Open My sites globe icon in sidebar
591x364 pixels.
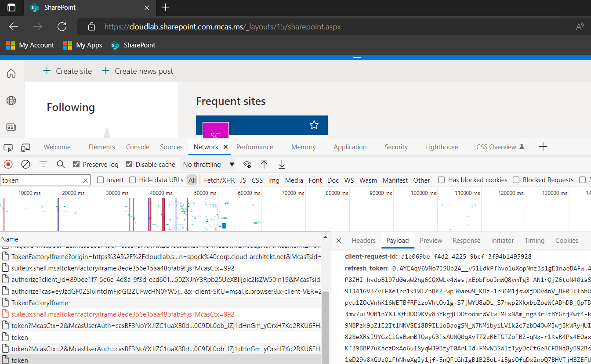click(11, 101)
